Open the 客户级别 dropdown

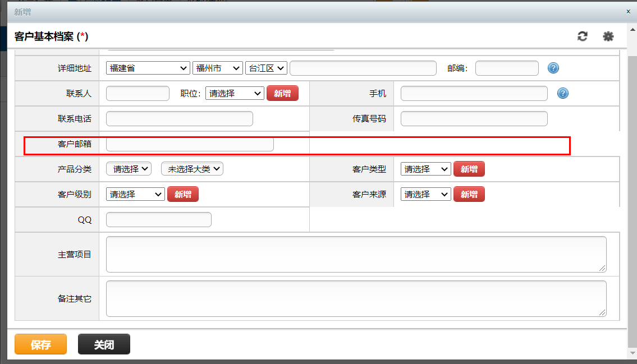coord(135,195)
